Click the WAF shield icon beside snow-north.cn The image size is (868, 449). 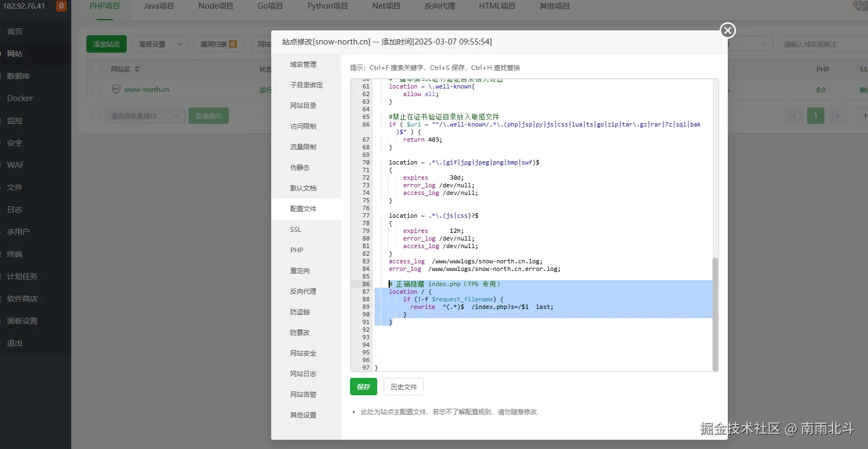point(116,89)
